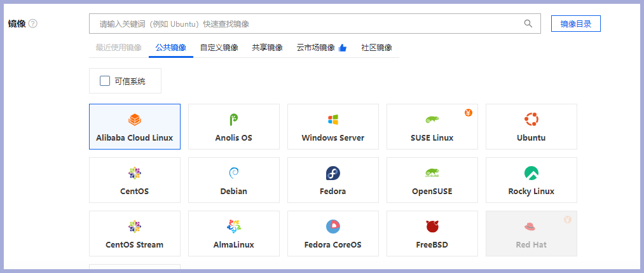Select the CentOS label text
The width and height of the screenshot is (644, 273).
[135, 191]
